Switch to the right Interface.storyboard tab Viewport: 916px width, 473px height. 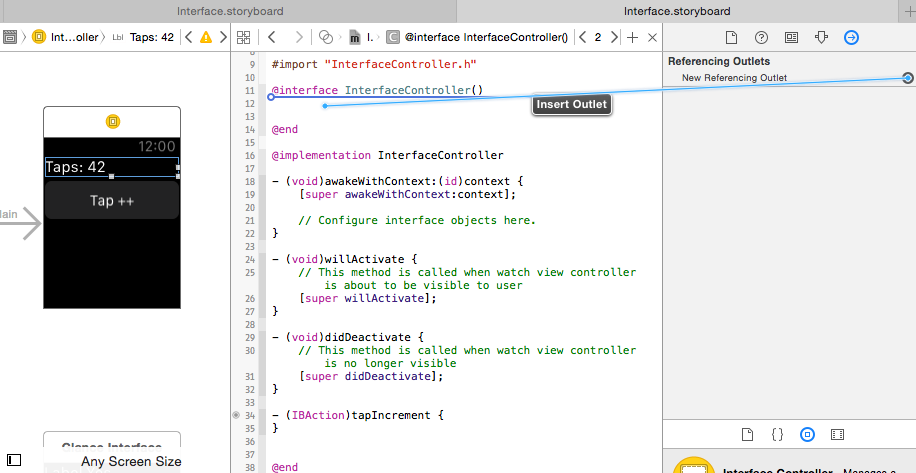pyautogui.click(x=677, y=11)
